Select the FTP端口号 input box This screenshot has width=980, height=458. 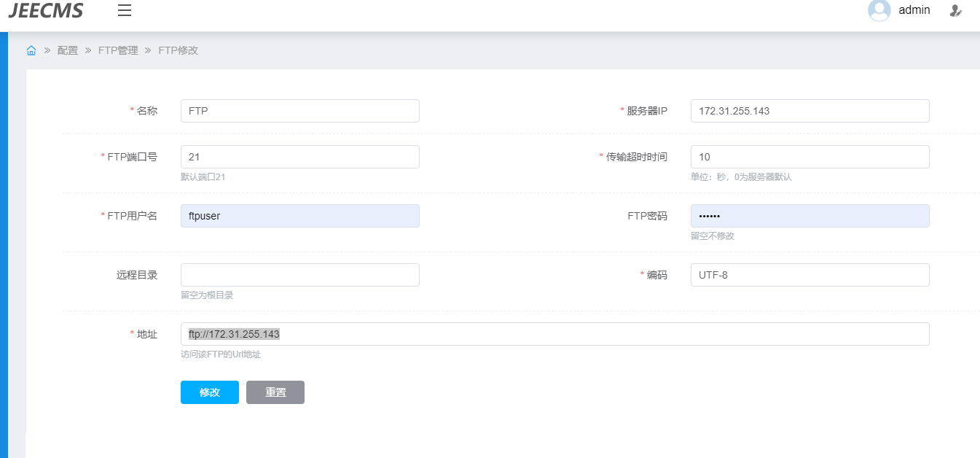click(299, 157)
